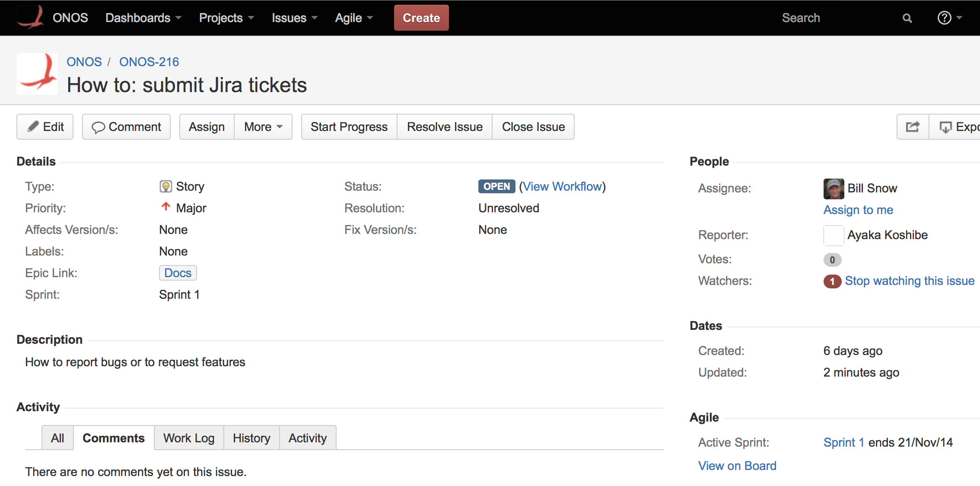Viewport: 980px width, 486px height.
Task: Open the Projects dropdown menu
Action: click(x=226, y=18)
